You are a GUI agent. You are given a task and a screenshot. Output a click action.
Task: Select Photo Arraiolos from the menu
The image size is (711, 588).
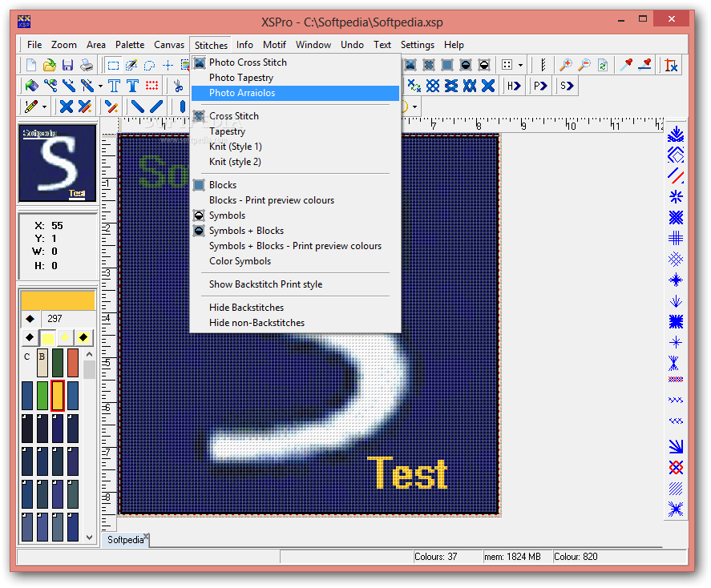pyautogui.click(x=295, y=93)
